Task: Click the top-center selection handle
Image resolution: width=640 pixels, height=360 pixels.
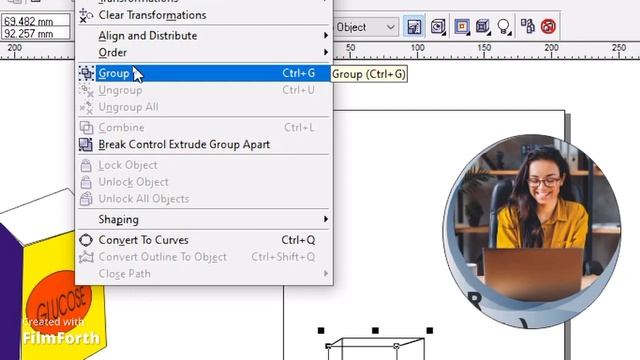Action: 375,330
